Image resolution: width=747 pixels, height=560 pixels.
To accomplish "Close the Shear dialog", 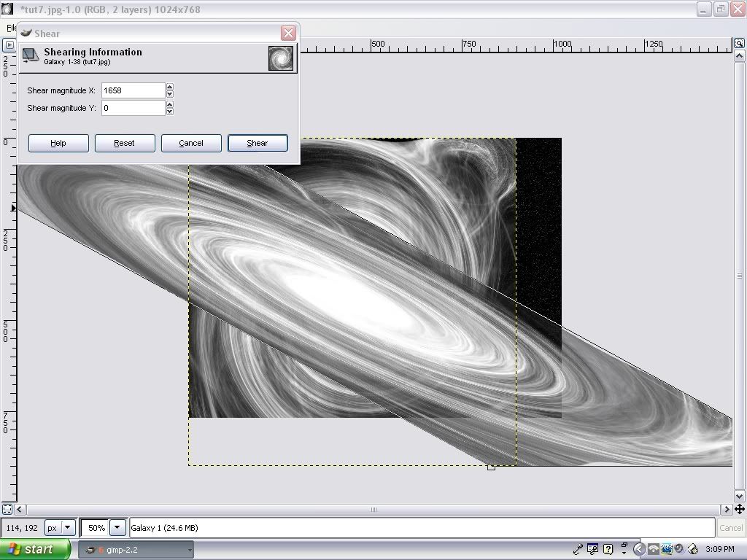I will [x=288, y=33].
